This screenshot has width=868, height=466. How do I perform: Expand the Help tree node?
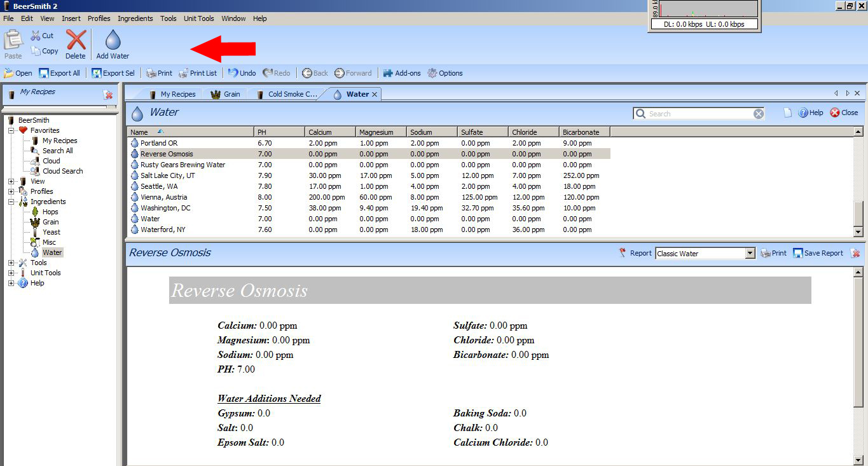pyautogui.click(x=11, y=283)
